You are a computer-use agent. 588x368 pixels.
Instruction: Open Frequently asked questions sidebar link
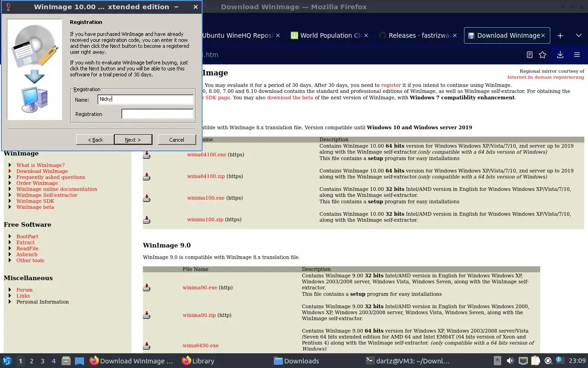coord(51,177)
